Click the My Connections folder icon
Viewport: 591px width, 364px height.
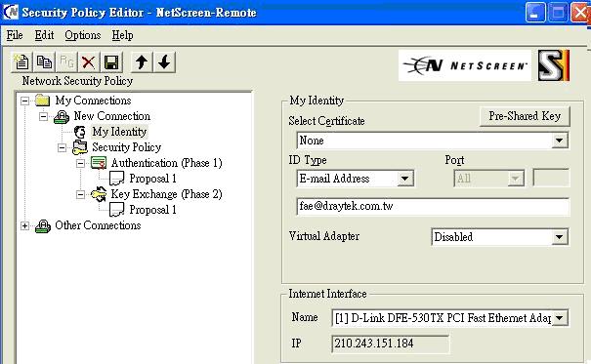click(x=43, y=101)
